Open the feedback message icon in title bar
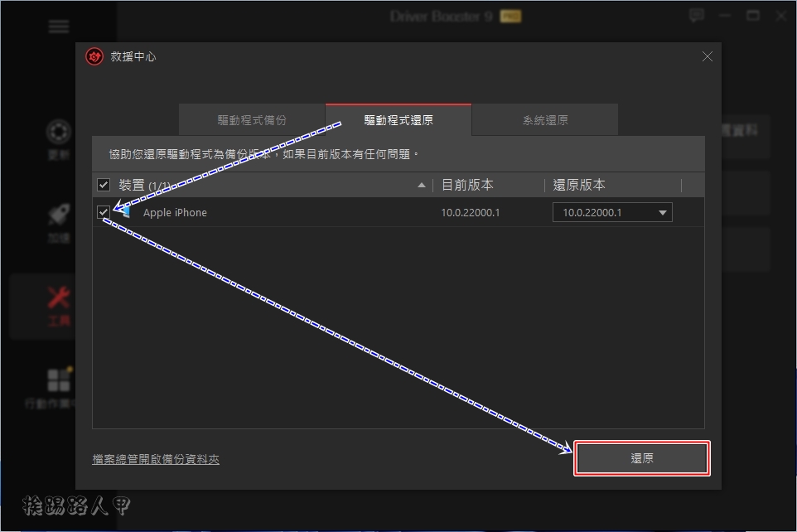Viewport: 797px width, 532px height. point(696,15)
